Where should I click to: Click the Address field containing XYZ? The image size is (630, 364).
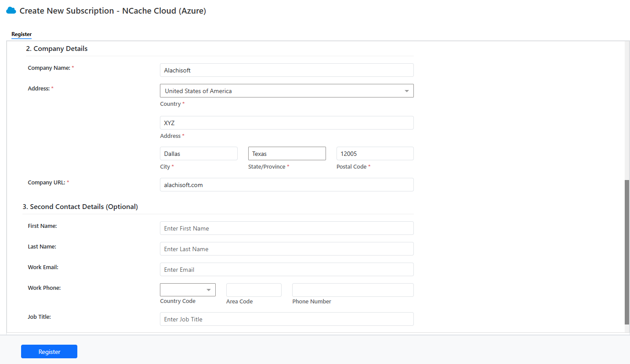[287, 123]
